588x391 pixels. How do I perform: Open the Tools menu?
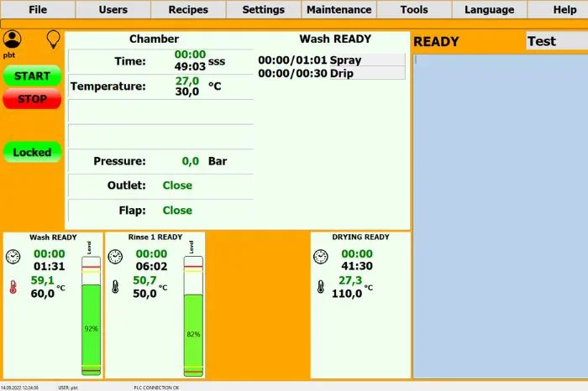pos(414,9)
